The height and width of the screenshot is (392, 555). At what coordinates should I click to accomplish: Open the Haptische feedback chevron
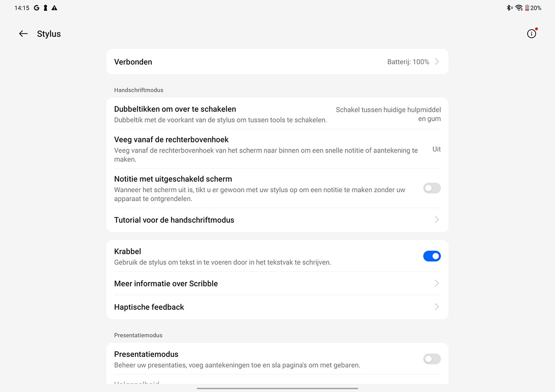pyautogui.click(x=437, y=307)
